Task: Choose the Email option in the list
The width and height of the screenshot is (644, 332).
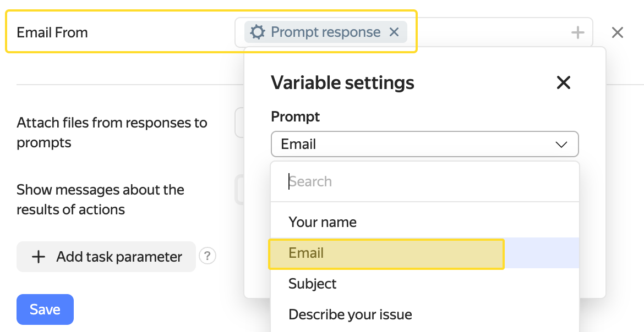Action: click(306, 253)
